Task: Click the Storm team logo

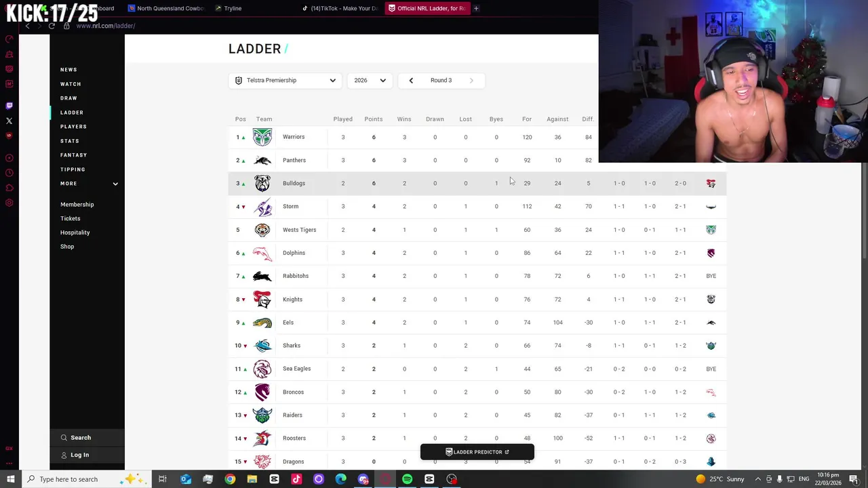Action: click(262, 207)
